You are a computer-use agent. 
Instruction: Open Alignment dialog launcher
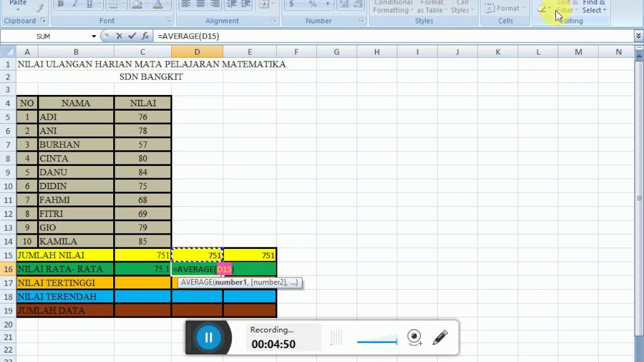click(x=274, y=21)
